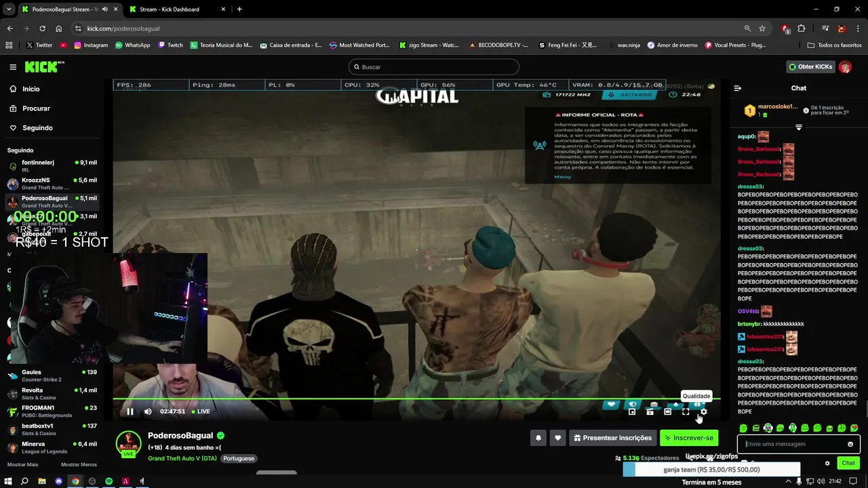868x488 pixels.
Task: Open beatboxtv1 channel in sidebar
Action: coord(52,429)
